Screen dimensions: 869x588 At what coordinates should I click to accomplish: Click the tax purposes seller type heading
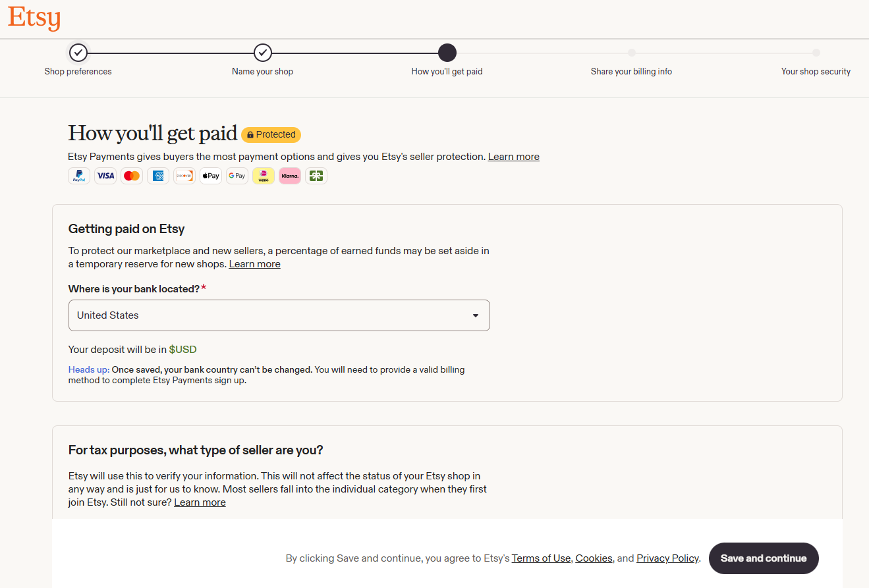click(196, 450)
